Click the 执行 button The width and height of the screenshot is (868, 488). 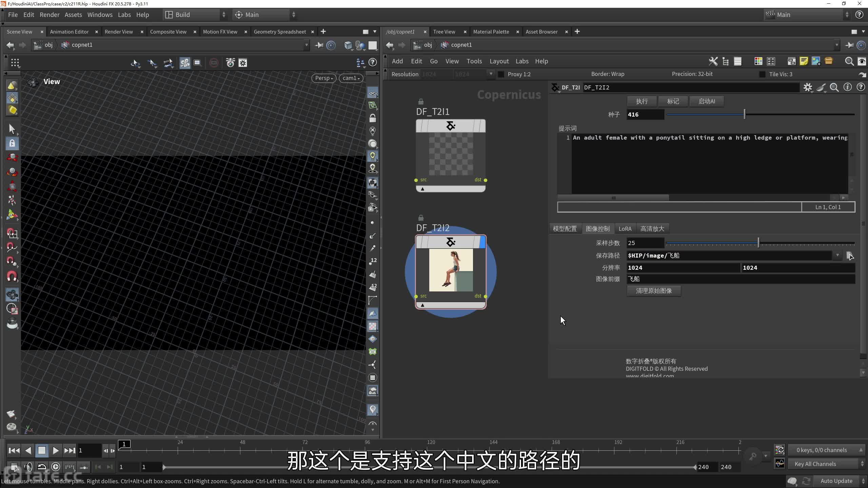point(642,101)
